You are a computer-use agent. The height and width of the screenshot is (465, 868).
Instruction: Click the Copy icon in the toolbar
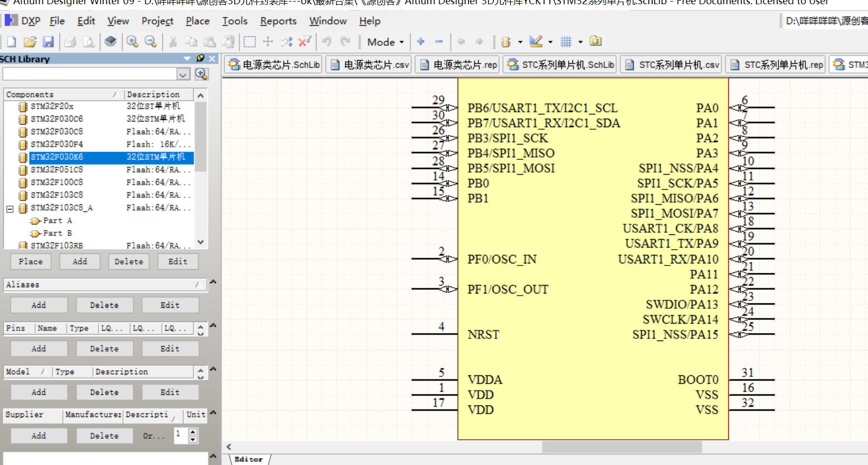coord(191,42)
